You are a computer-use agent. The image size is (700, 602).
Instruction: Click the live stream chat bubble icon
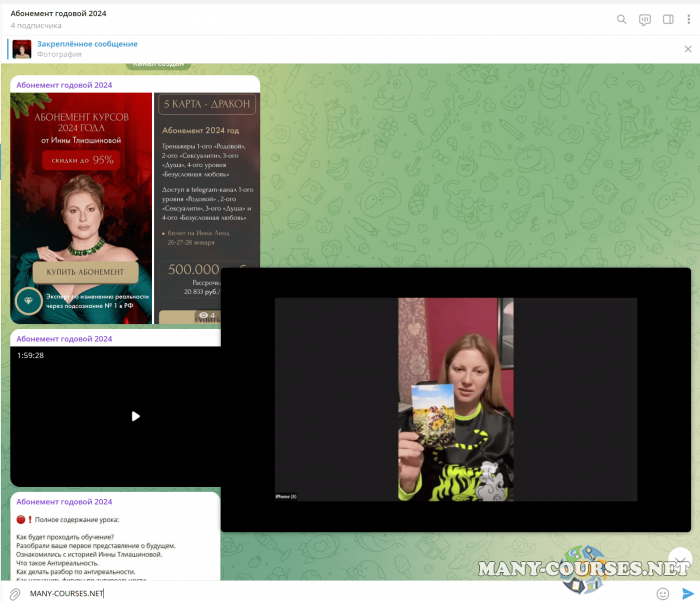pos(645,19)
